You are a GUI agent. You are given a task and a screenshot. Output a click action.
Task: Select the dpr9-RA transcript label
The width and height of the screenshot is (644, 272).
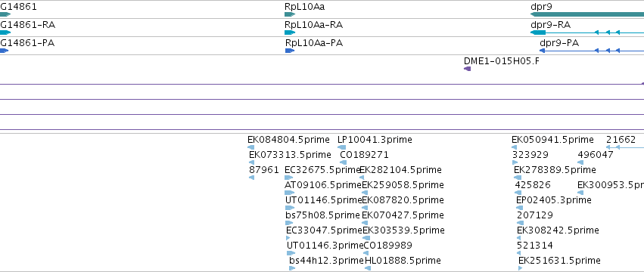(x=550, y=25)
